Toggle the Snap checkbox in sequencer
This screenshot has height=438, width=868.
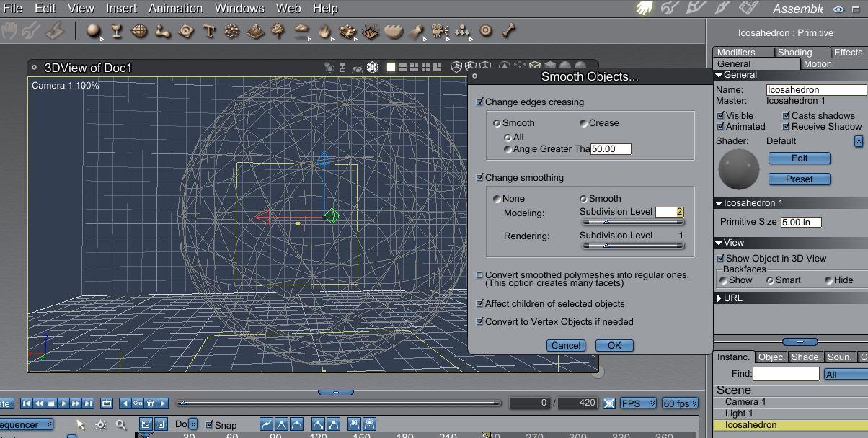pyautogui.click(x=210, y=425)
